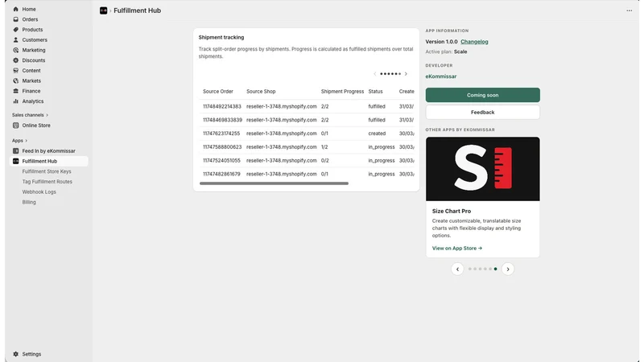The image size is (644, 362).
Task: Click the Online Store icon
Action: coord(15,125)
